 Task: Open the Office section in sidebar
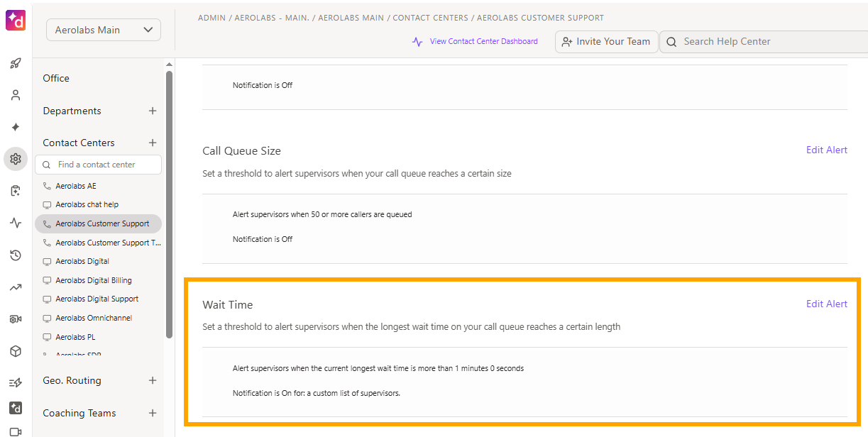[56, 78]
